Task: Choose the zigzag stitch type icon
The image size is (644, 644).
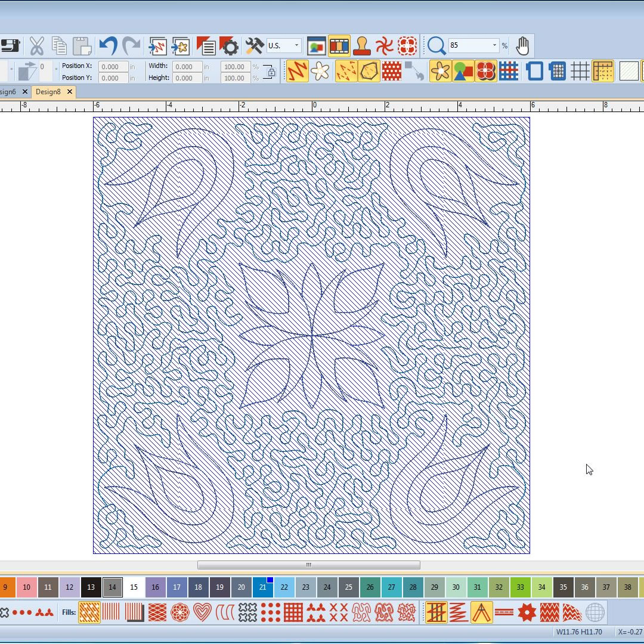Action: (x=459, y=612)
